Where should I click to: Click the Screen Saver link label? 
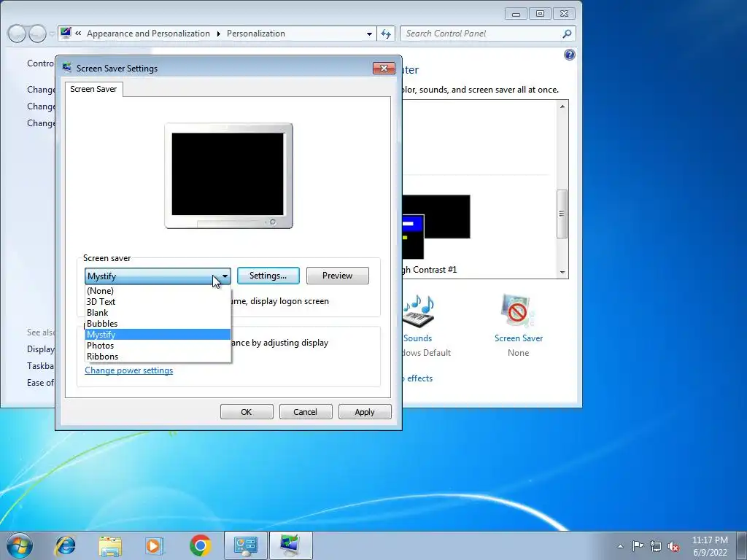point(519,338)
